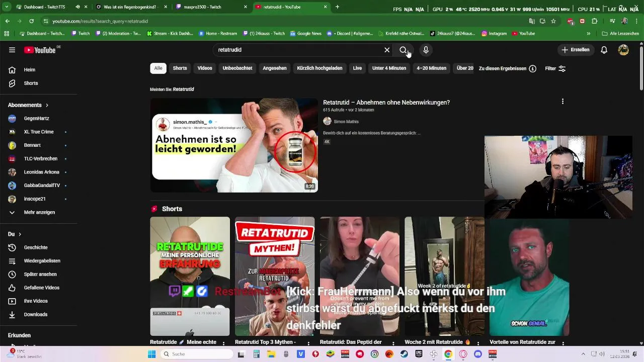644x362 pixels.
Task: Switch to Was ist ein Regenbogenkind tab
Action: coord(130,7)
